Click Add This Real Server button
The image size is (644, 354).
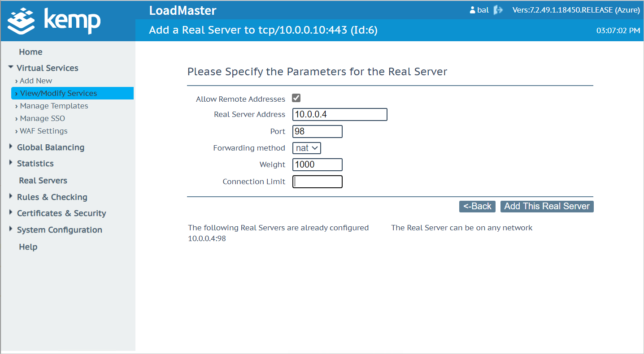coord(547,206)
